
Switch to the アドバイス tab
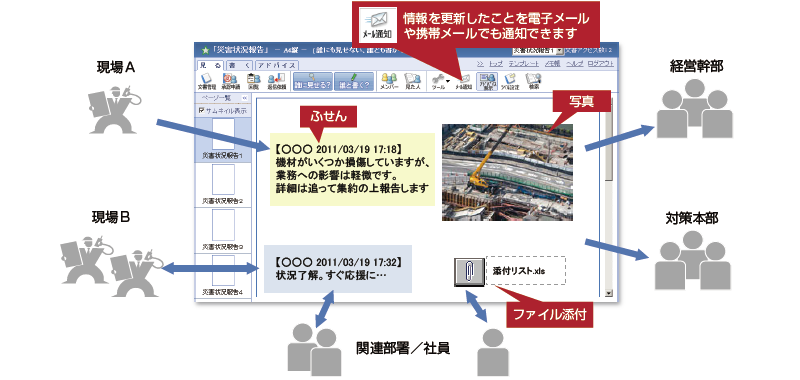click(277, 65)
